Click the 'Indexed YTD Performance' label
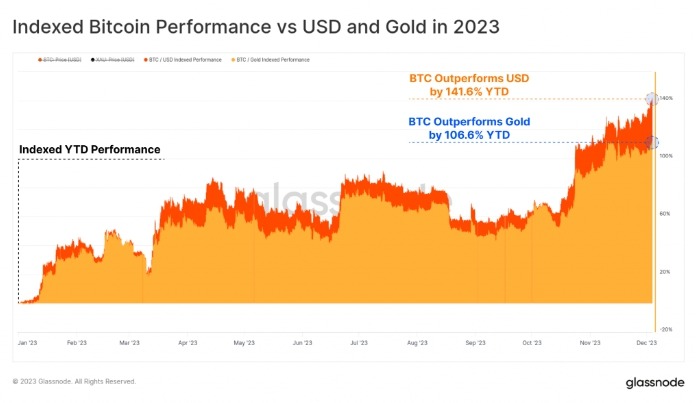 (x=90, y=150)
